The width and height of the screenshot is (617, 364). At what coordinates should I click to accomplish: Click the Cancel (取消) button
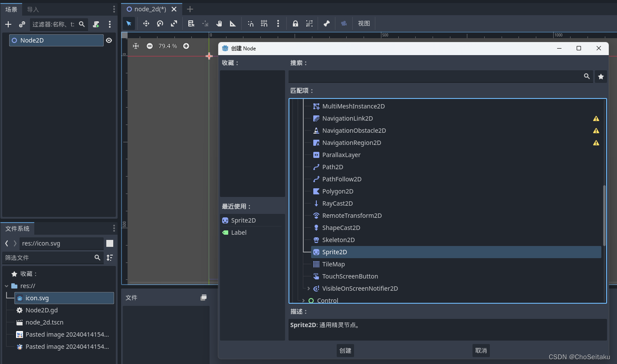pos(481,351)
